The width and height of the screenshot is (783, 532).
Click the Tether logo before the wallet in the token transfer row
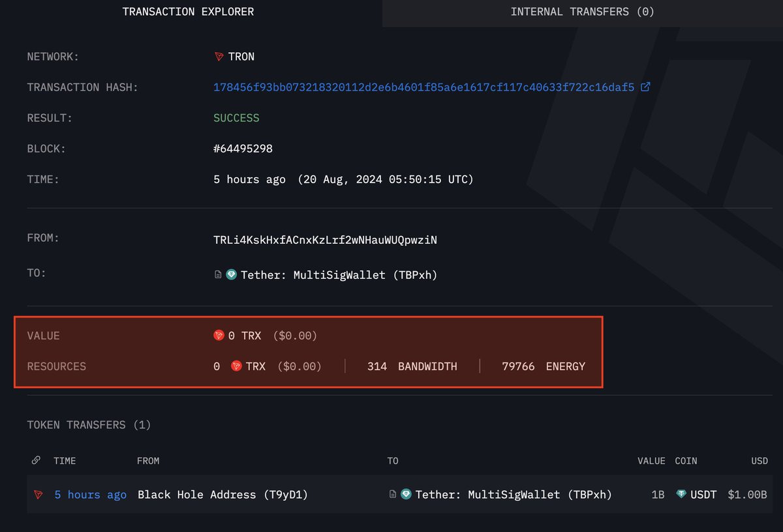(x=405, y=495)
